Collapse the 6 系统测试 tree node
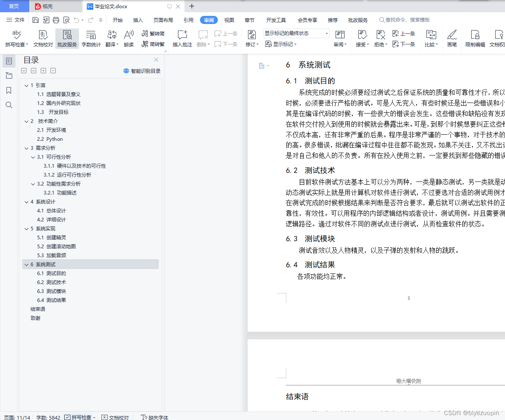This screenshot has height=420, width=505. 26,264
